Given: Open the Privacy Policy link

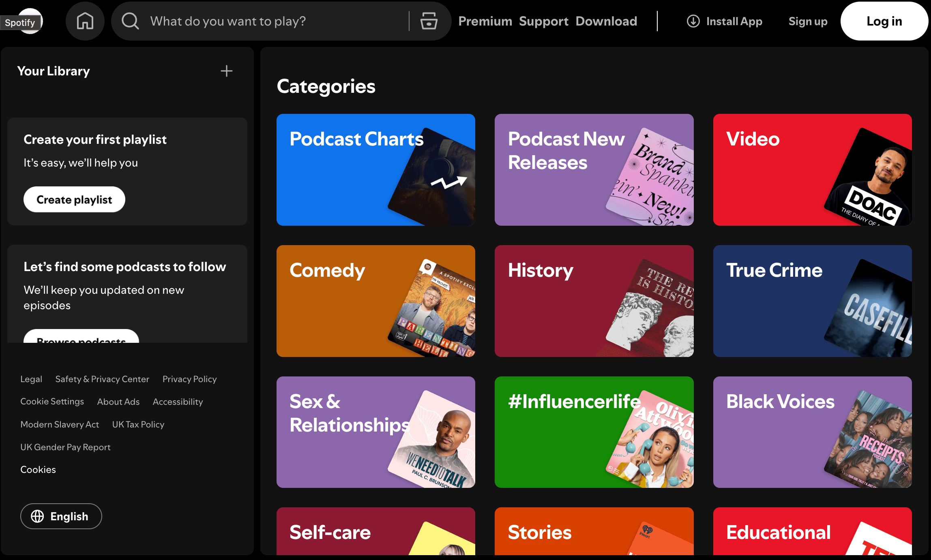Looking at the screenshot, I should coord(189,379).
